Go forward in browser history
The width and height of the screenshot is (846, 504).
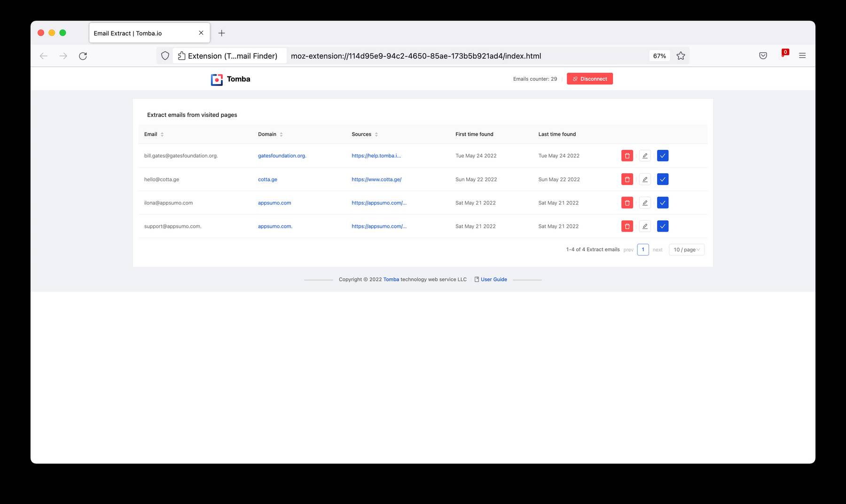coord(63,56)
